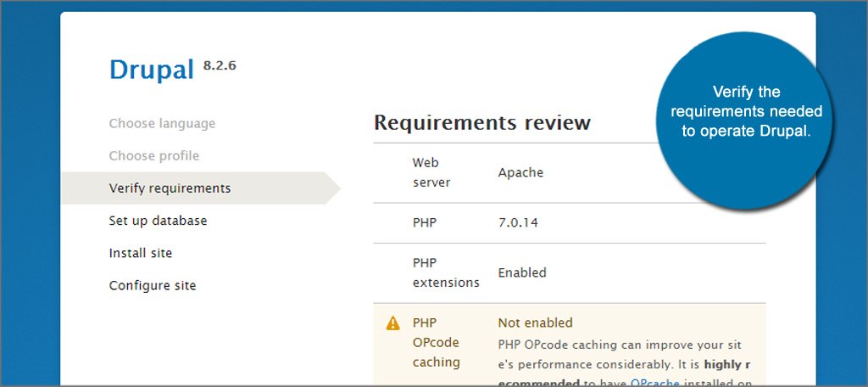Click the Choose profile step
This screenshot has height=387, width=868.
(x=154, y=156)
